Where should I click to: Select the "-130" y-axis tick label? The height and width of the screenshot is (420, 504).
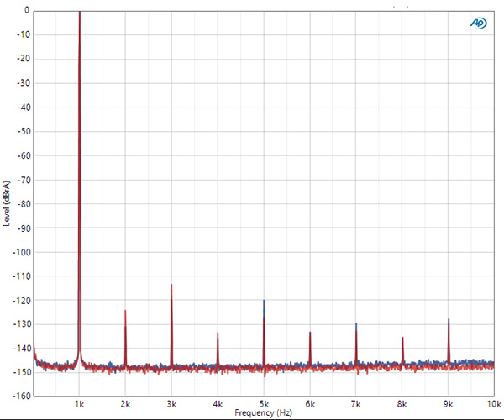[x=21, y=323]
